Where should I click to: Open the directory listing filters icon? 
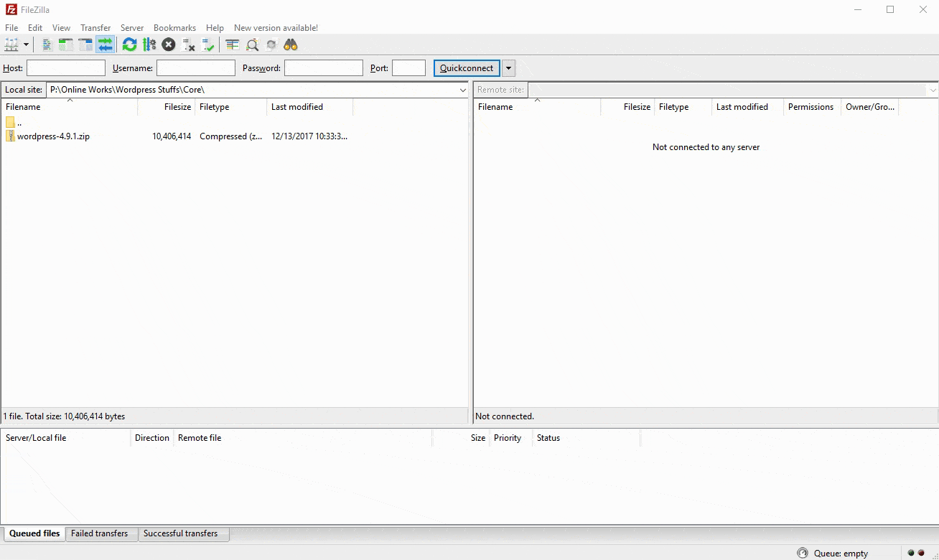pyautogui.click(x=232, y=45)
